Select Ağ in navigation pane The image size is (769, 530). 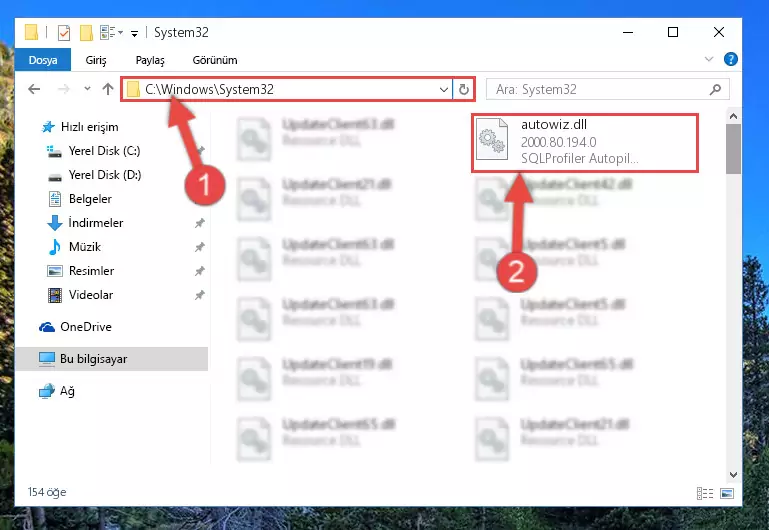pos(56,391)
